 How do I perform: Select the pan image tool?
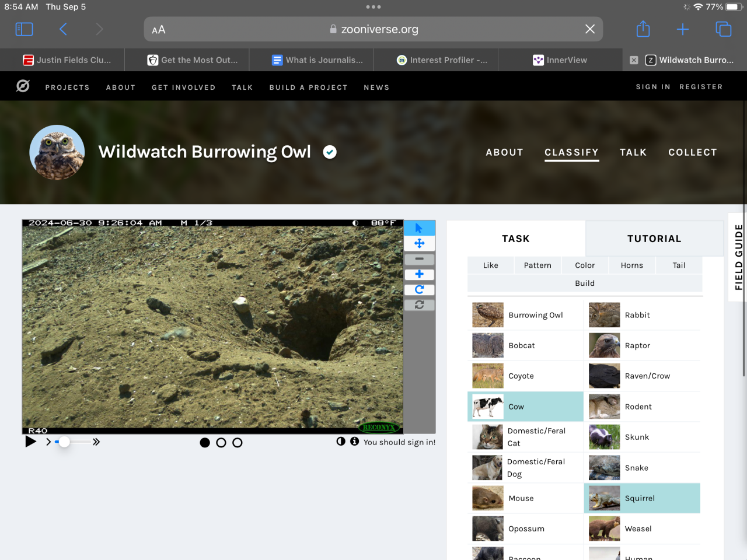tap(419, 243)
